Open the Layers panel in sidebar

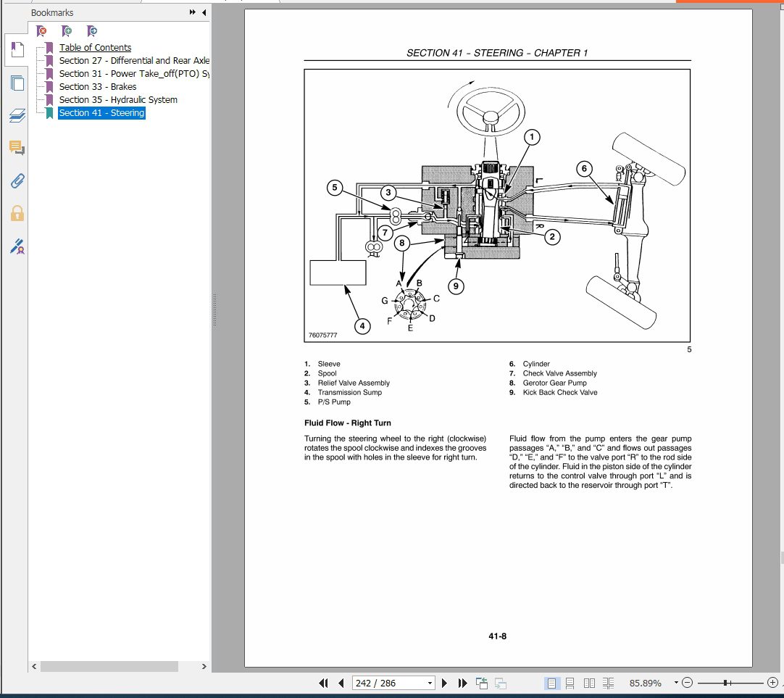tap(17, 115)
